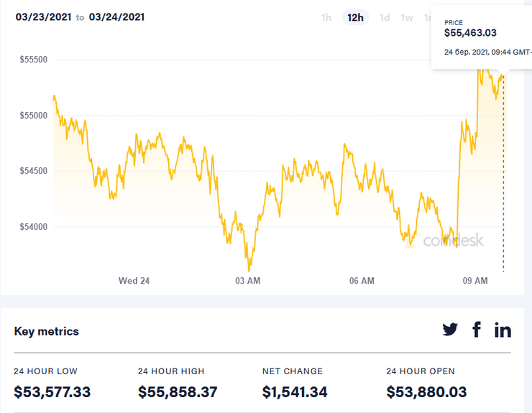This screenshot has height=413, width=532.
Task: Click the start date 03/23/2021
Action: [43, 17]
